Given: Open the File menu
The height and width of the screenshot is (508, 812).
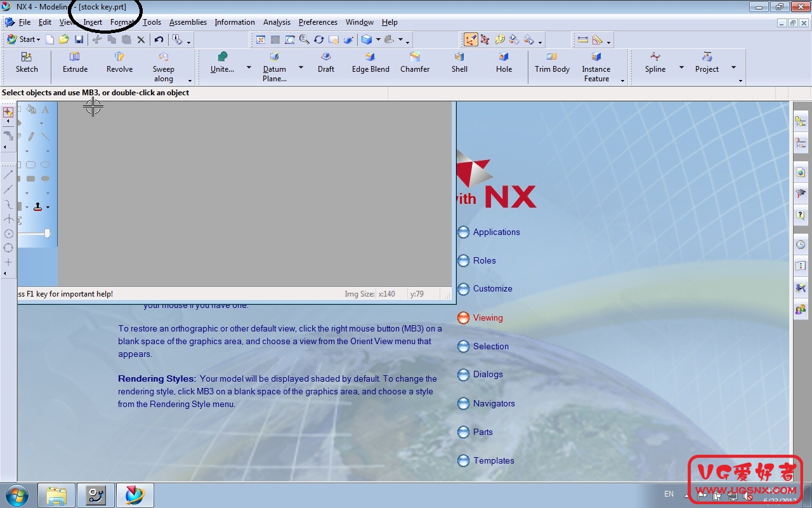Looking at the screenshot, I should pyautogui.click(x=25, y=22).
